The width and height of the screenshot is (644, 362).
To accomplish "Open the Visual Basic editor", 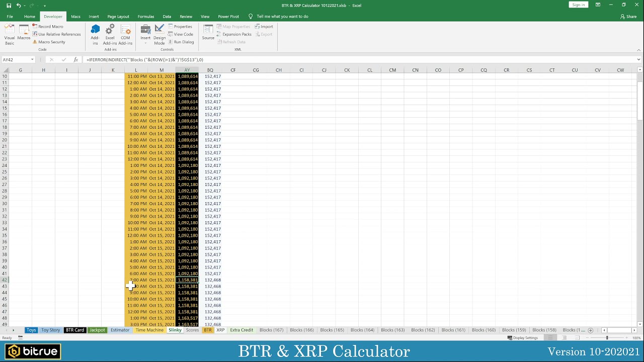I will tap(10, 35).
